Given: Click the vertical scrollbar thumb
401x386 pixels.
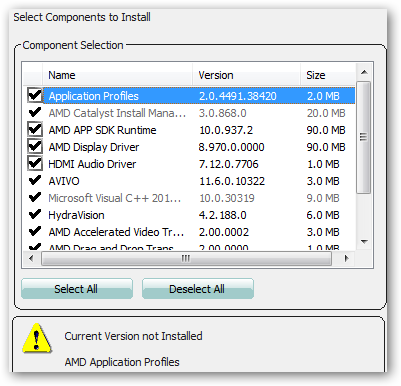Looking at the screenshot, I should (x=364, y=137).
